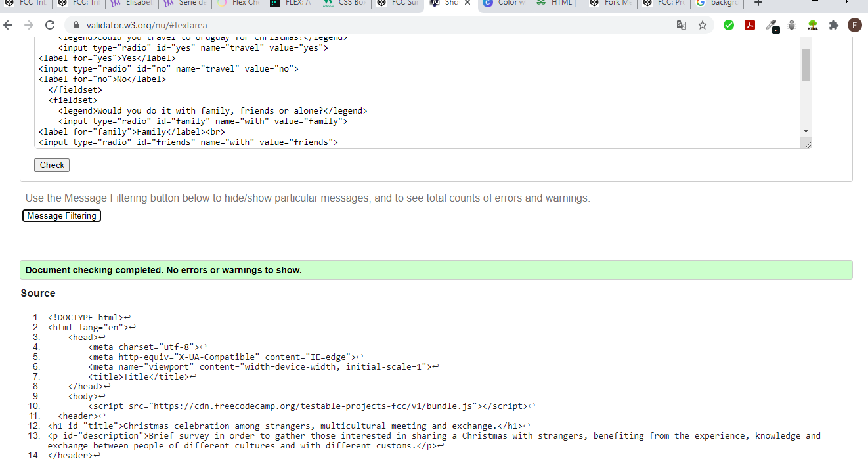Open the eyedropper color picker extension
Viewport: 868px width, 459px height.
(x=772, y=26)
